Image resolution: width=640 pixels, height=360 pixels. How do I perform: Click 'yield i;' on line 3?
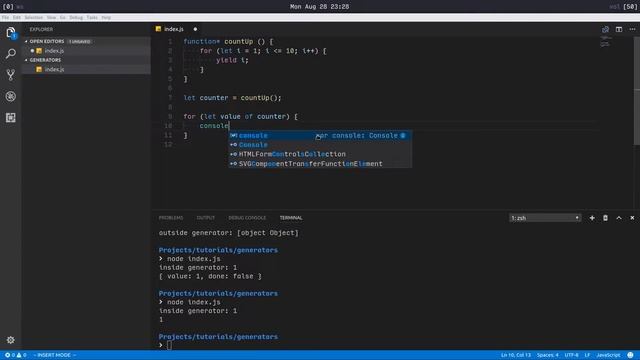[232, 60]
